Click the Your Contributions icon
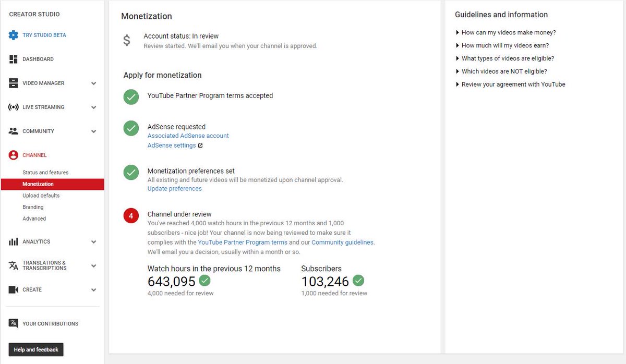Image resolution: width=626 pixels, height=364 pixels. 14,323
